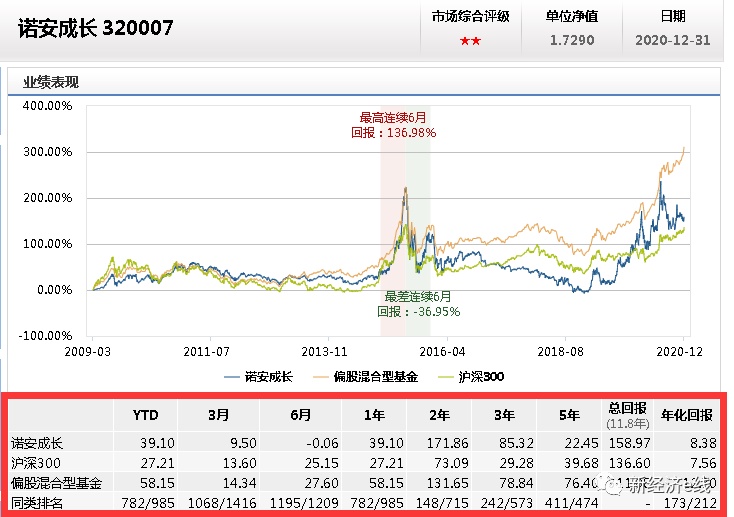The image size is (734, 517).
Task: Click 诺安成长 3年 value 85.32
Action: [x=516, y=443]
